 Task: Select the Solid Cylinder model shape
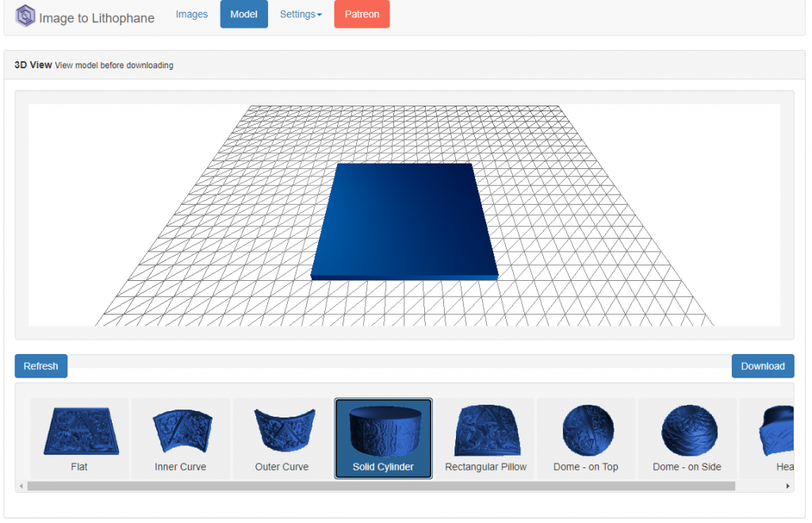coord(383,438)
